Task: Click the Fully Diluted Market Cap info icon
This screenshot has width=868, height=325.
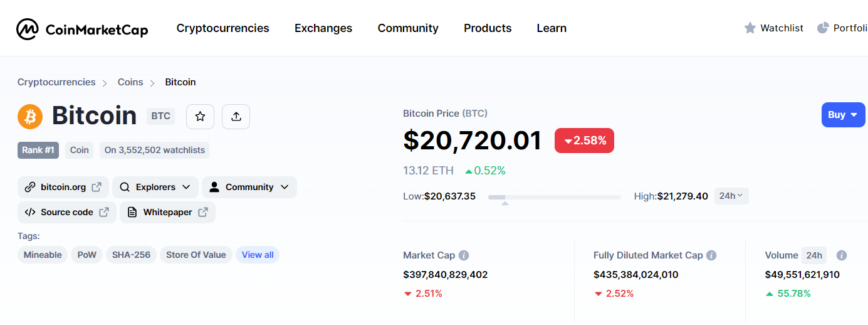Action: [711, 255]
